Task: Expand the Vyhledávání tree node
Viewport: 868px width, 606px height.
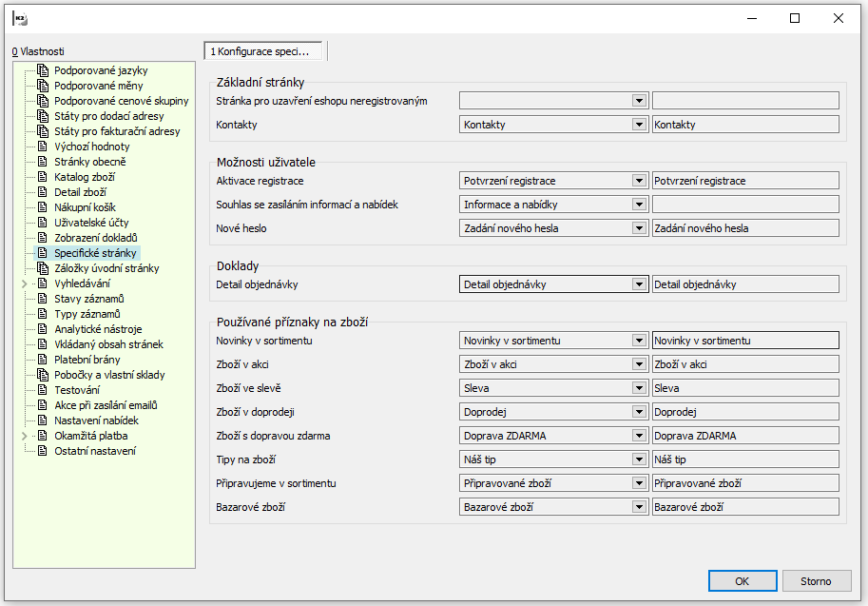Action: pos(25,283)
